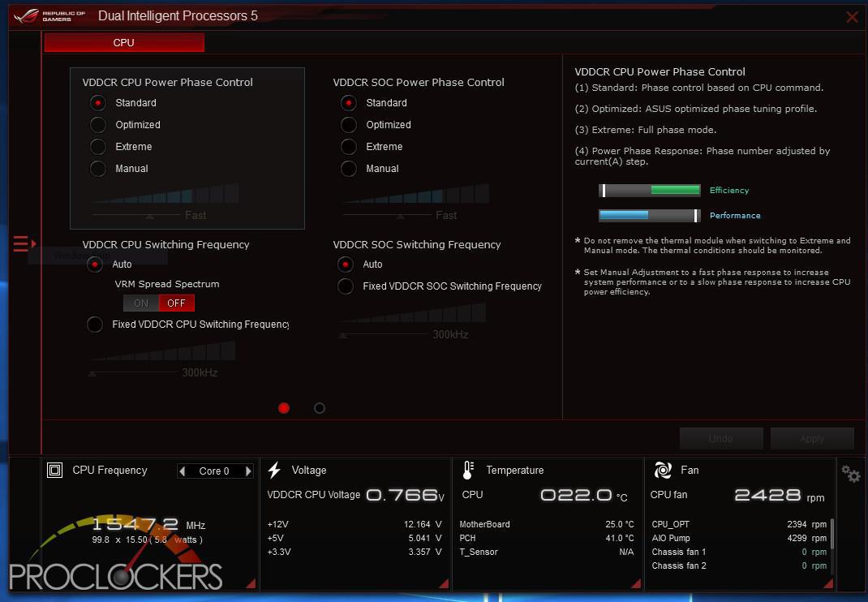Screen dimensions: 868x602
Task: Click the +12V voltage row
Action: (x=355, y=524)
